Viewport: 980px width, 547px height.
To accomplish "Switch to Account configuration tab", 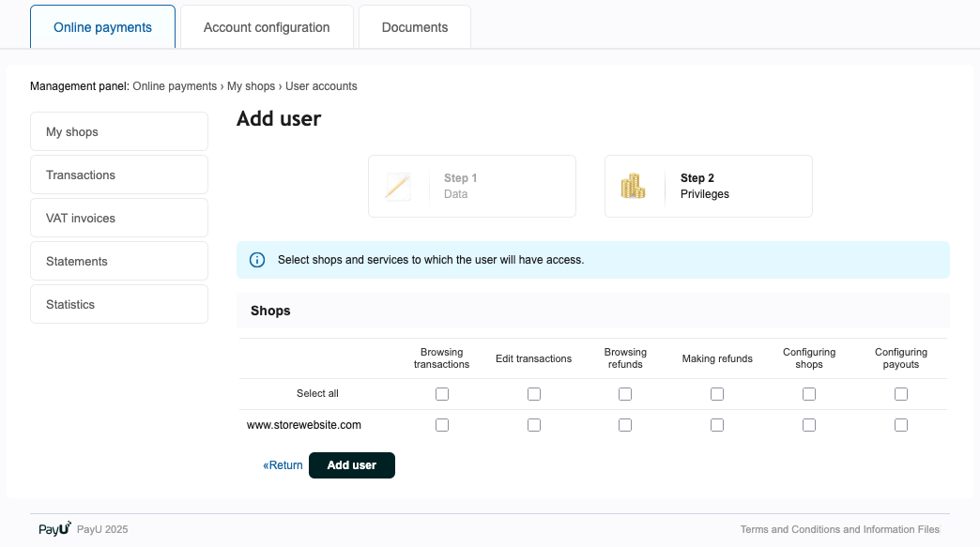I will [267, 27].
